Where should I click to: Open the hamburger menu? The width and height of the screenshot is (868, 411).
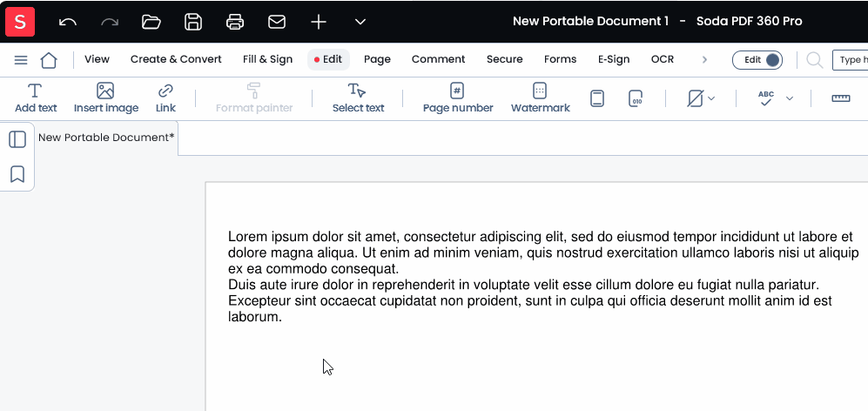(21, 60)
